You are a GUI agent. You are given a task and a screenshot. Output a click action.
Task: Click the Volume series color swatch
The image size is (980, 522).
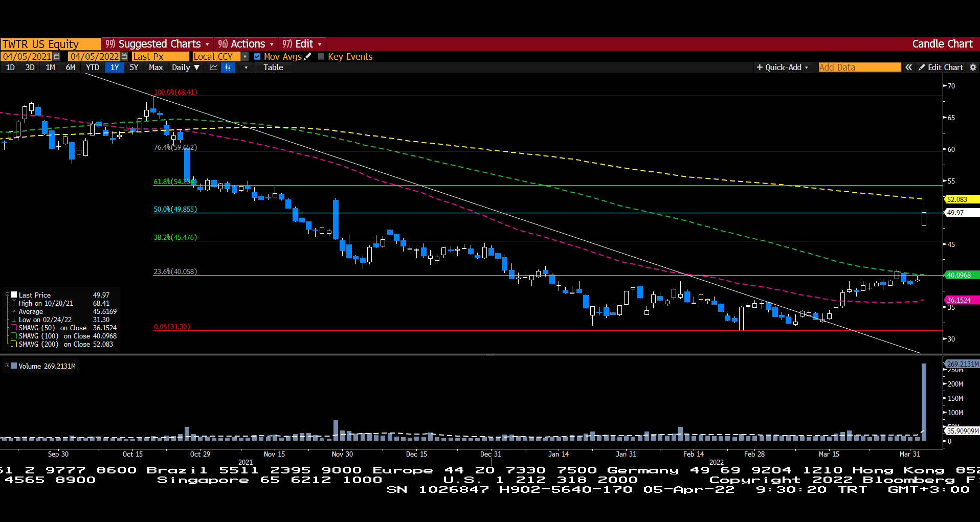pos(14,366)
